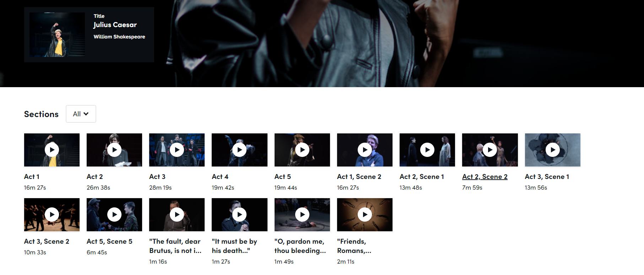Open "O, pardon me, thou bleeding..." title
Screen dimensions: 644x275
point(300,246)
